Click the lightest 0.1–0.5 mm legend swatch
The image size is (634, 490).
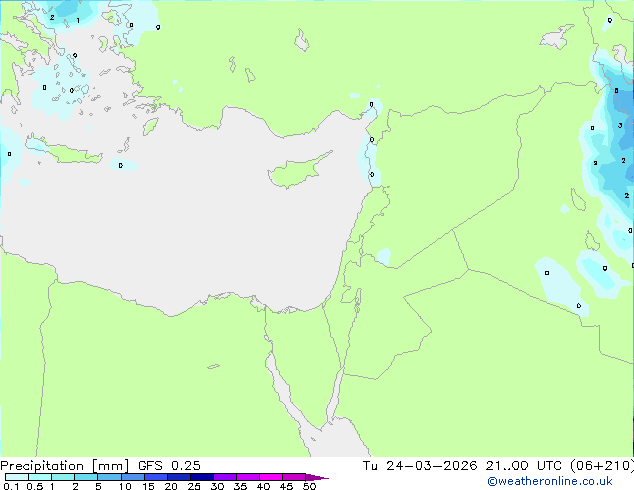(17, 477)
